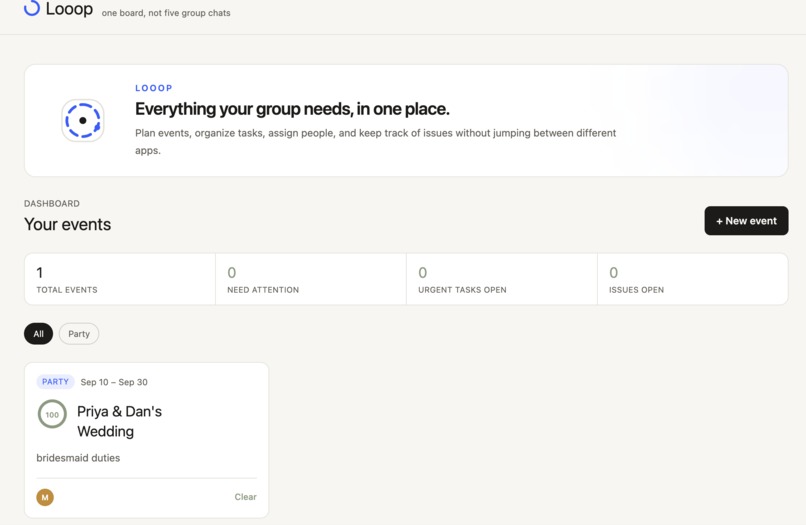The width and height of the screenshot is (806, 525).
Task: Click the bridesmaid duties description text
Action: [78, 458]
